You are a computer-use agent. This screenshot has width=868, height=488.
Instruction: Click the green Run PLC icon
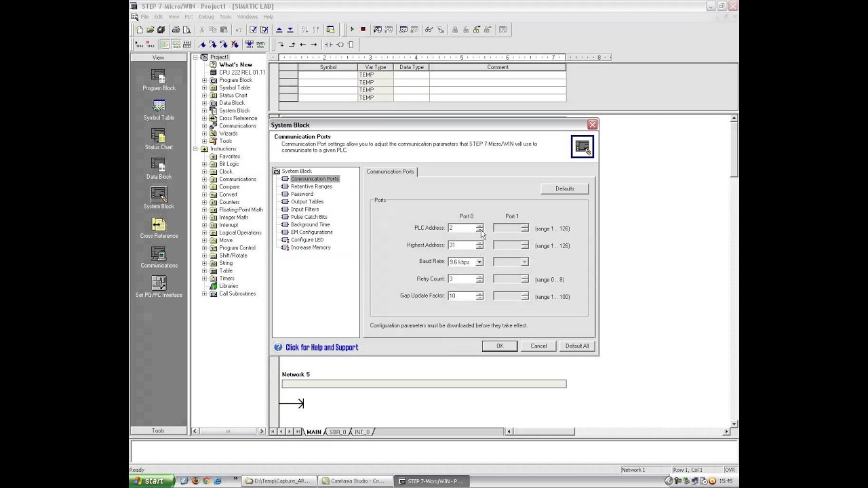tap(352, 30)
